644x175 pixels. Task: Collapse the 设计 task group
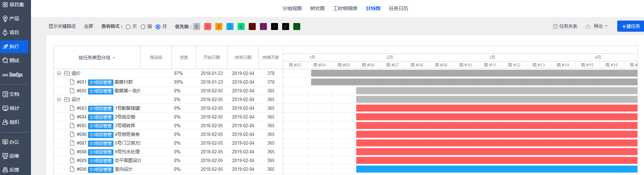pyautogui.click(x=59, y=99)
